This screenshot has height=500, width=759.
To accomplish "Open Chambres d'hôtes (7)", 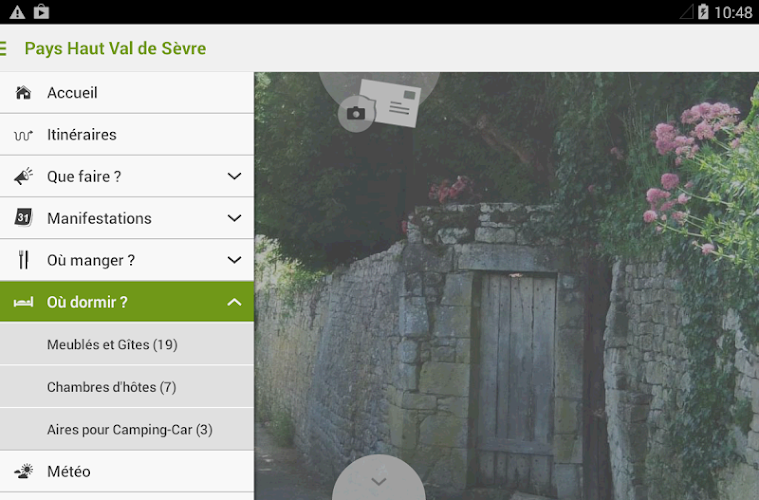I will 127,386.
